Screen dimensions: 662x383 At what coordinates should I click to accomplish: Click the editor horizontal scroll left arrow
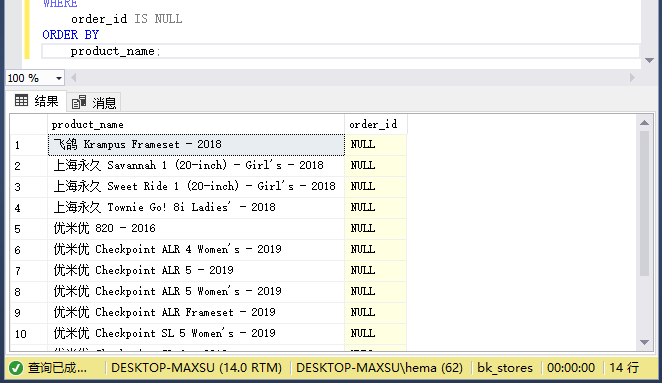[x=74, y=78]
